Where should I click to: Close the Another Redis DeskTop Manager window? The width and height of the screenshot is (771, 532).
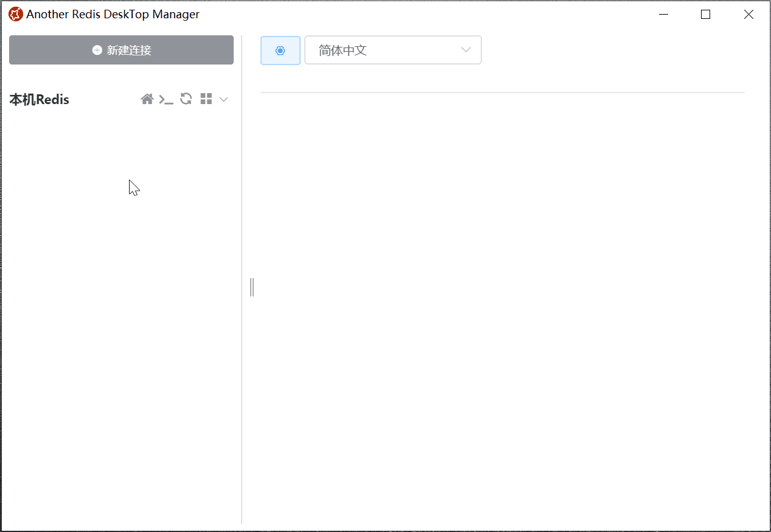coord(748,15)
